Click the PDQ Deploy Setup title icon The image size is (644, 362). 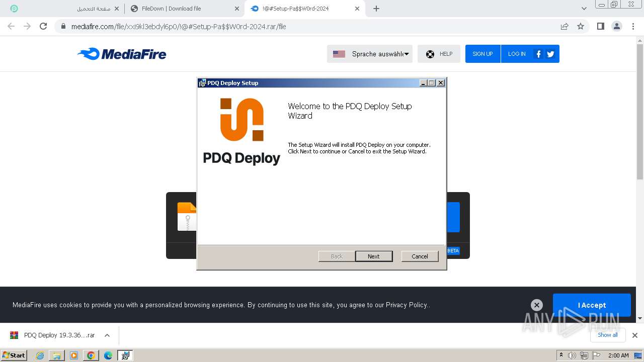click(x=202, y=83)
